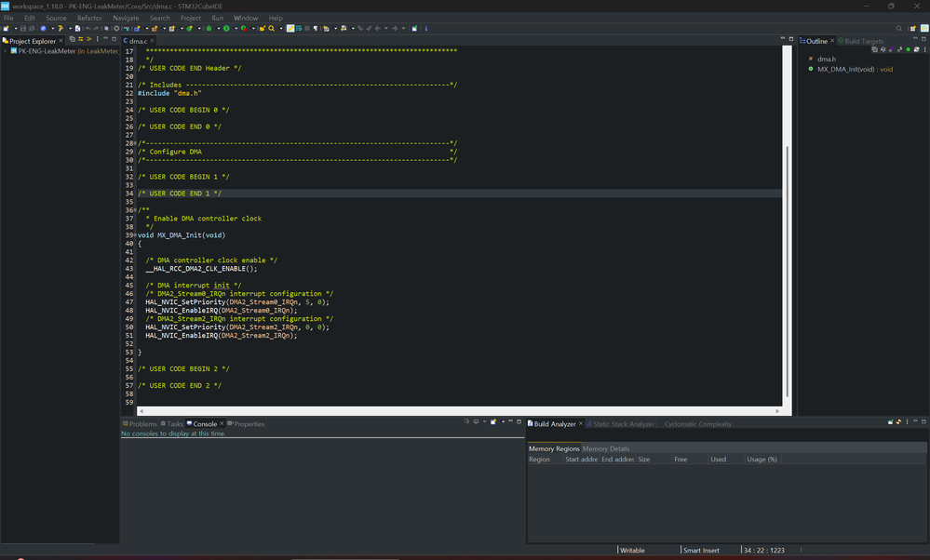Expand the PK-ENG-LeakMeter project tree

pyautogui.click(x=6, y=51)
